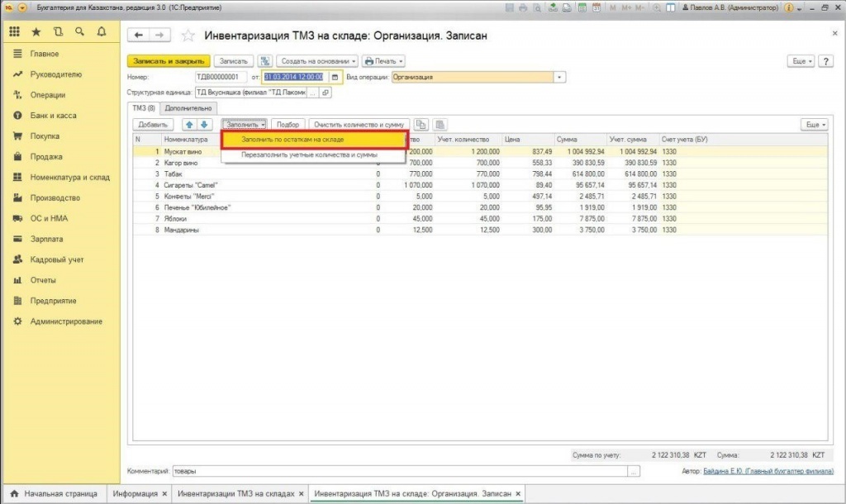Open notifications bell icon

[102, 32]
